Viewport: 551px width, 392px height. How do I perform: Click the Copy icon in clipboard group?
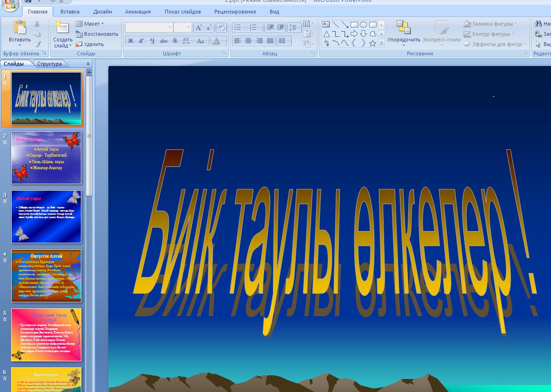pos(37,34)
